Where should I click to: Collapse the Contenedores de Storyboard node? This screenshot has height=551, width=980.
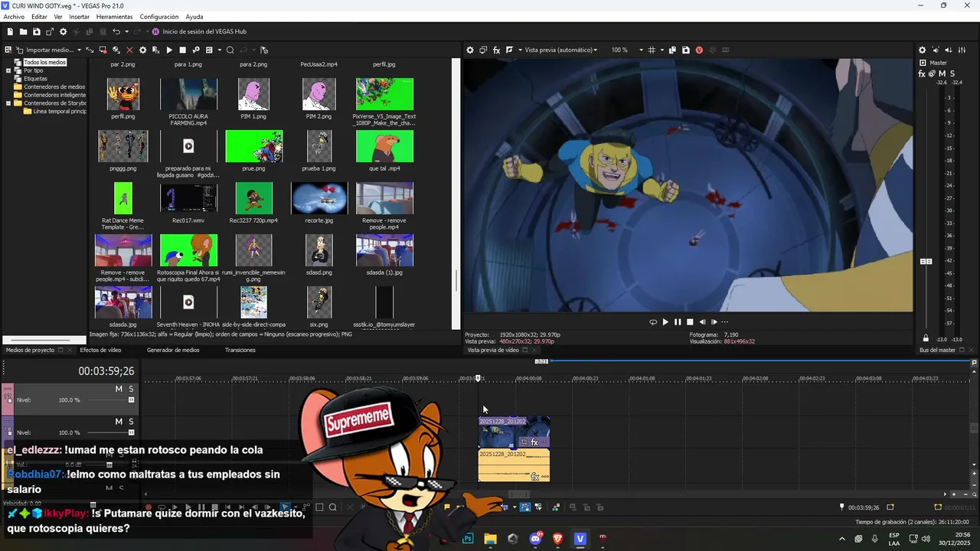8,103
